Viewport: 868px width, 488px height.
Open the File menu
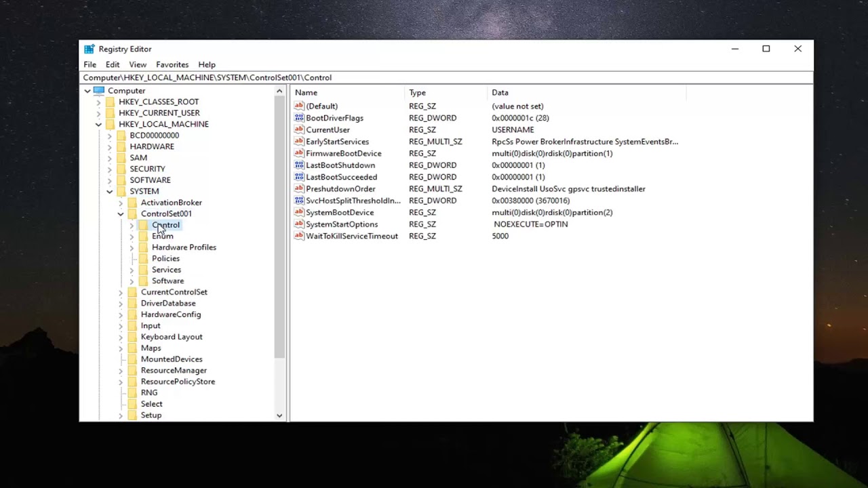pos(90,64)
